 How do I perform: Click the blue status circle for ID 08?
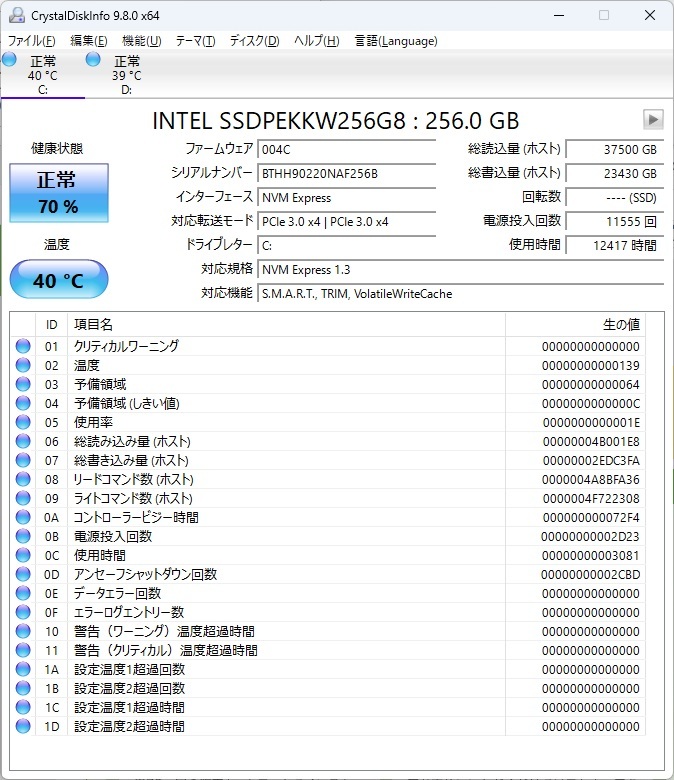23,479
